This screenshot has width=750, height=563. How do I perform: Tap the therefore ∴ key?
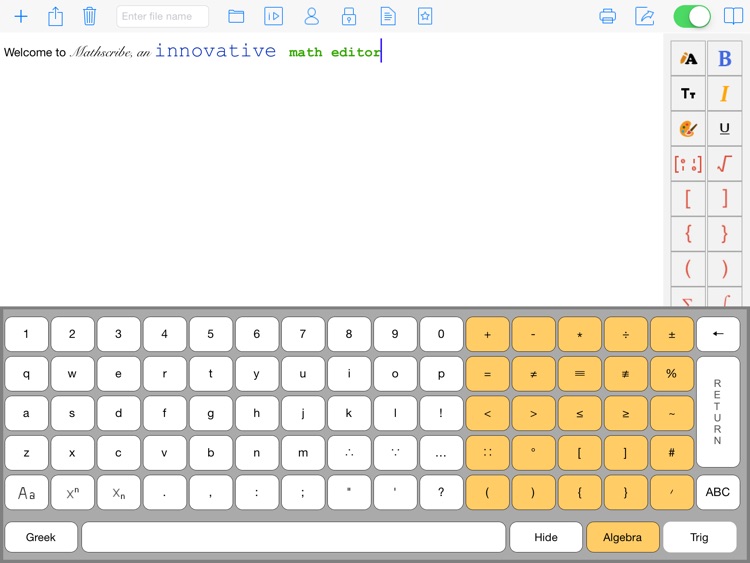point(349,453)
